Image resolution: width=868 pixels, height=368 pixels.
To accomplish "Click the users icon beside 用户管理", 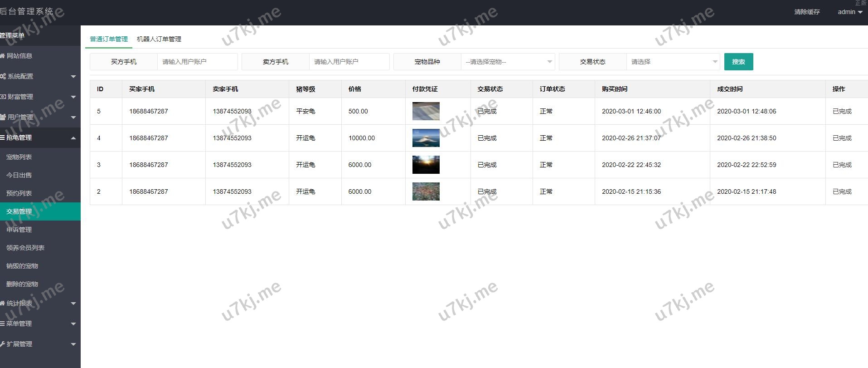I will pos(3,117).
